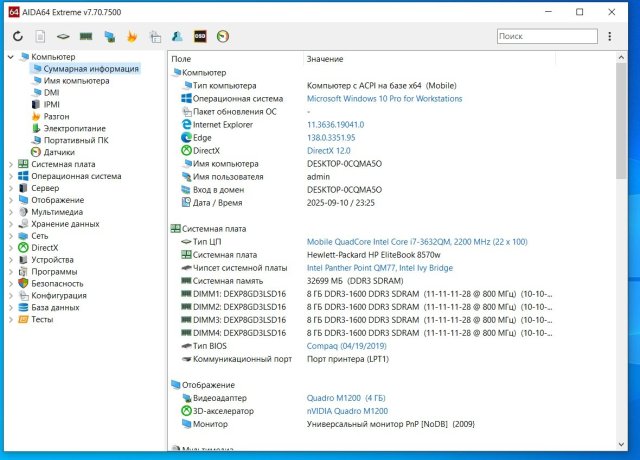Click the scrollbar down arrow
Image resolution: width=640 pixels, height=460 pixels.
click(621, 444)
